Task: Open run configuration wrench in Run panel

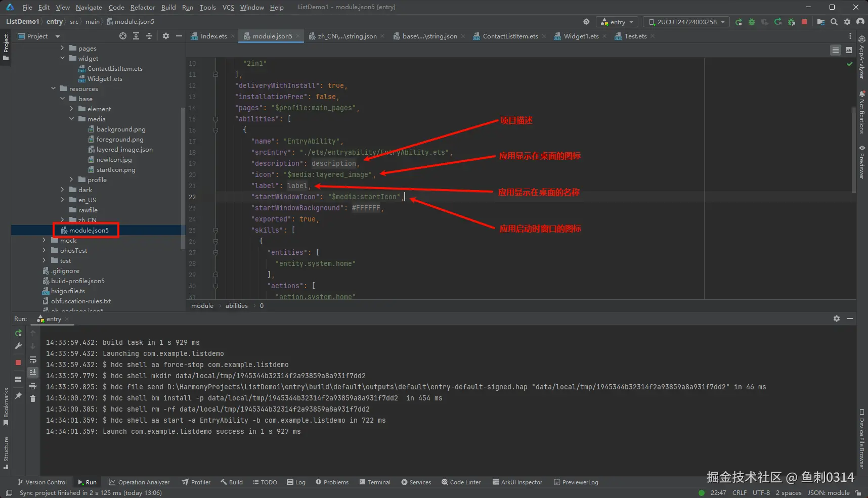Action: (18, 346)
